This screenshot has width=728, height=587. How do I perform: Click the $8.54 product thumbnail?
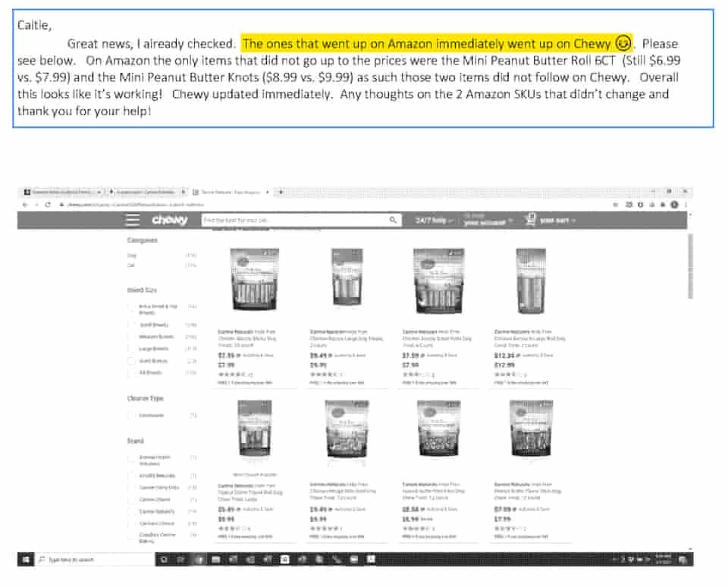[438, 429]
